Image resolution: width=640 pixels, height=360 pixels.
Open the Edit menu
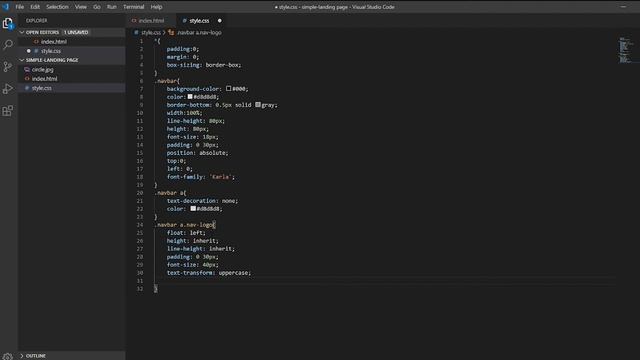click(x=35, y=7)
